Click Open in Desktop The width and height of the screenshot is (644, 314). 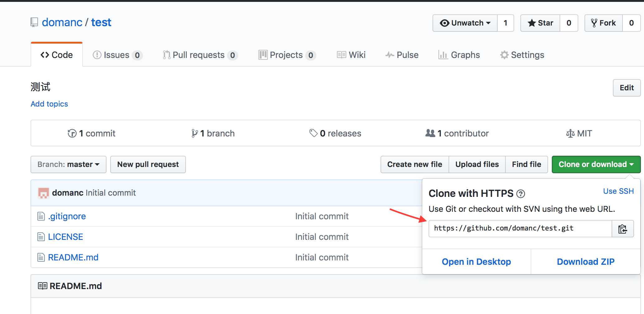pos(476,262)
